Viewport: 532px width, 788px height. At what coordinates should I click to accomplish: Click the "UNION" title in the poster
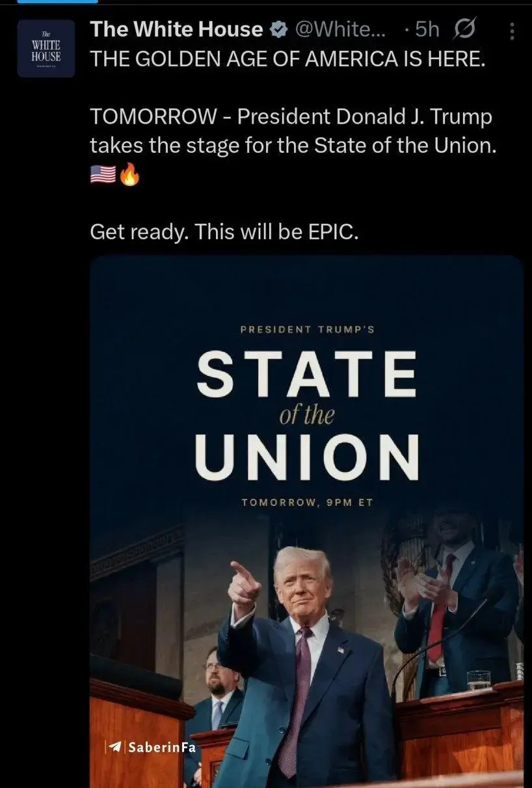[307, 454]
